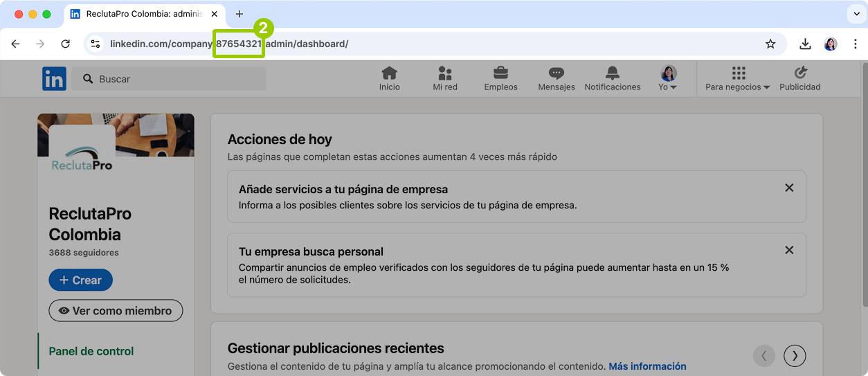Dismiss the Añade servicios card
Screen dimensions: 868x376
[789, 188]
